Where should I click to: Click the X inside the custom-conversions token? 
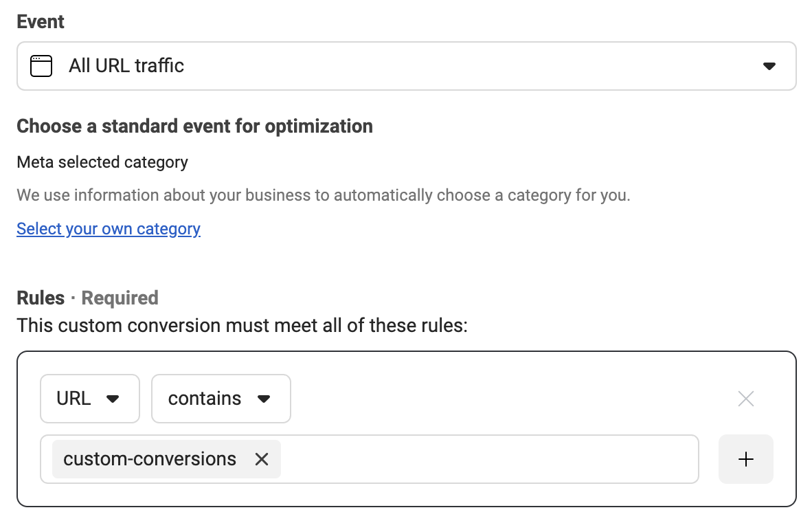[261, 459]
